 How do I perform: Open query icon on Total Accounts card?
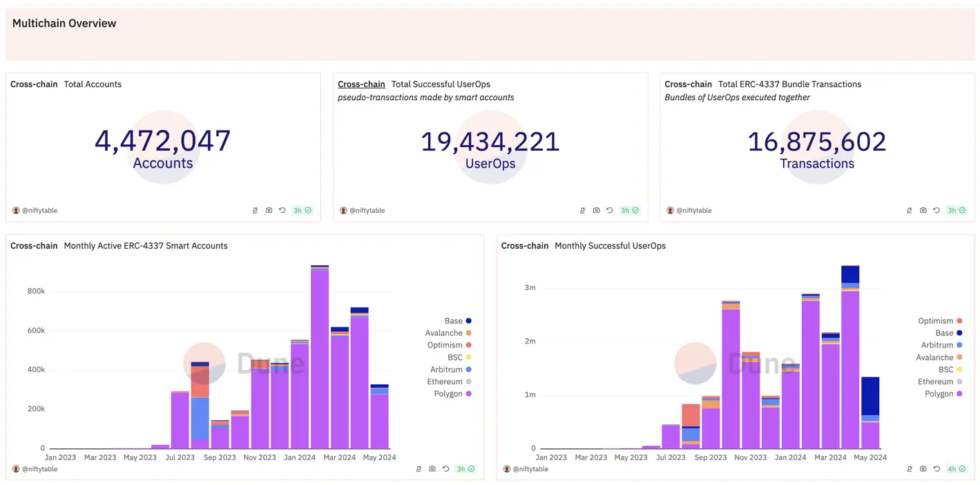tap(255, 210)
